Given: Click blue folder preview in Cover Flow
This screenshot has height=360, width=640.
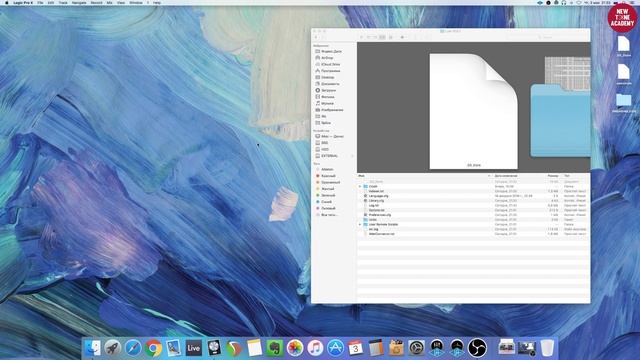Looking at the screenshot, I should click(x=560, y=120).
